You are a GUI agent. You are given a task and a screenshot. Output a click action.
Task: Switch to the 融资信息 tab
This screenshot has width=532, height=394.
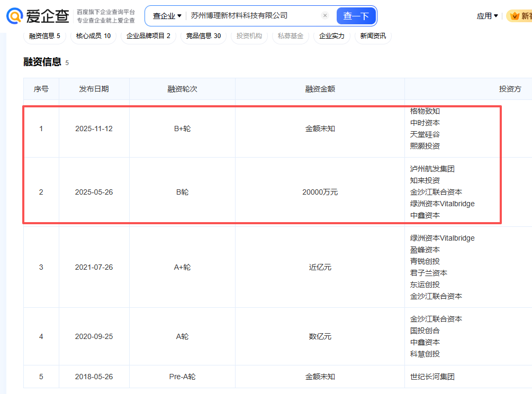(44, 36)
